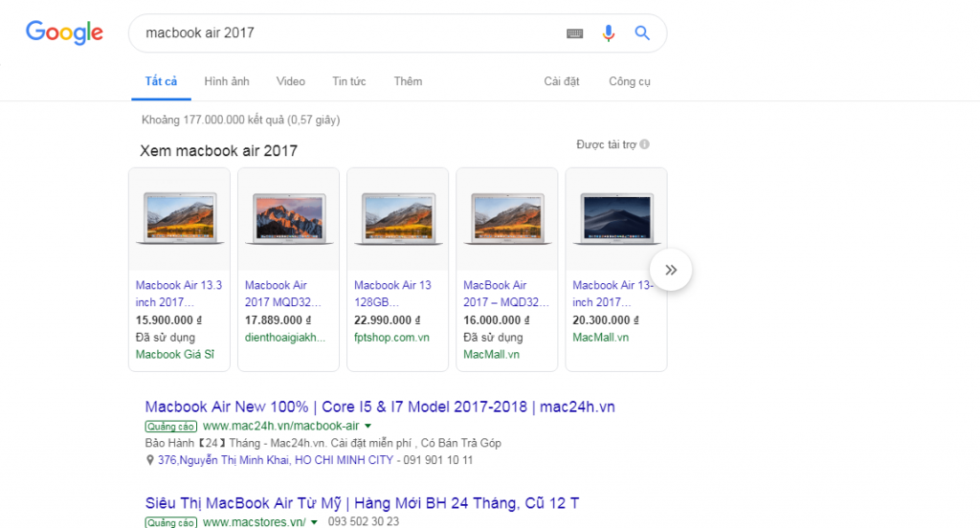The width and height of the screenshot is (980, 528).
Task: Expand mac24h.vn ad URL dropdown arrow
Action: click(x=368, y=426)
